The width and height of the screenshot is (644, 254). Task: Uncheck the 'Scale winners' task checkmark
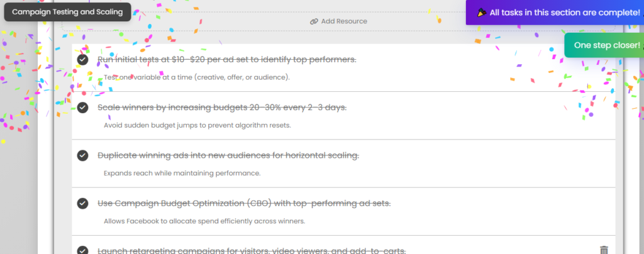82,108
